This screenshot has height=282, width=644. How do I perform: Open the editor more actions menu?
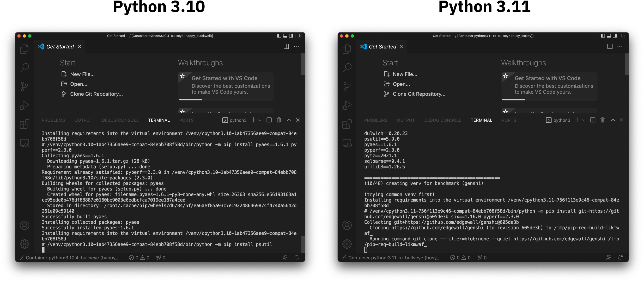click(x=296, y=46)
